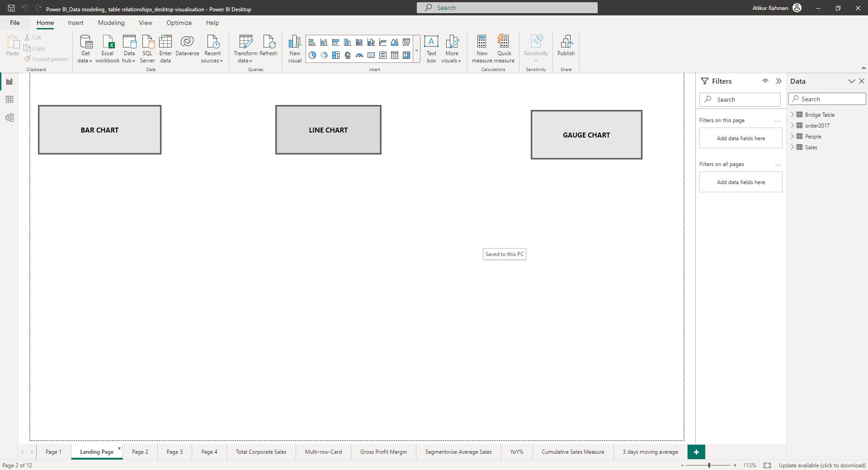868x470 pixels.
Task: Click the Refresh icon in Queries group
Action: pos(269,45)
